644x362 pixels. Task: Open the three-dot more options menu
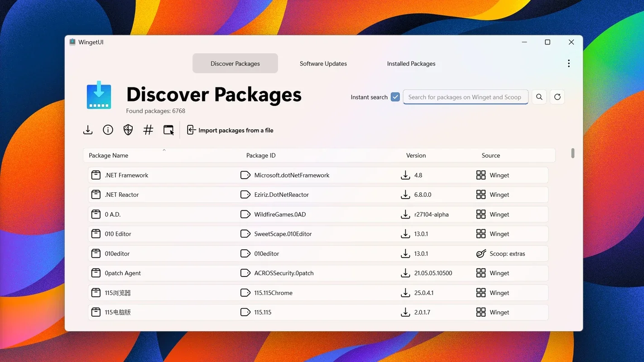coord(569,63)
